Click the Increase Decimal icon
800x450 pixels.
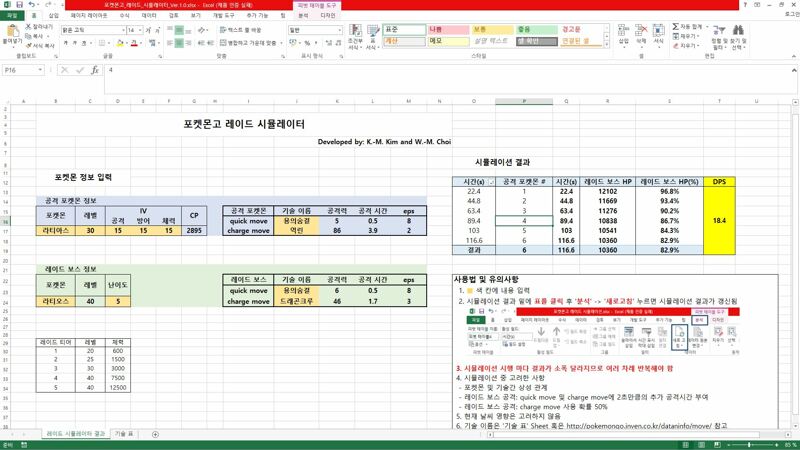point(329,43)
